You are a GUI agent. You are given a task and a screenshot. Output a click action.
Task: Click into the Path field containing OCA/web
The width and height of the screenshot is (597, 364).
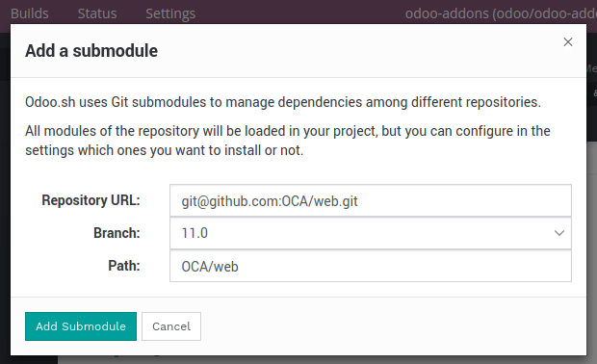point(371,266)
